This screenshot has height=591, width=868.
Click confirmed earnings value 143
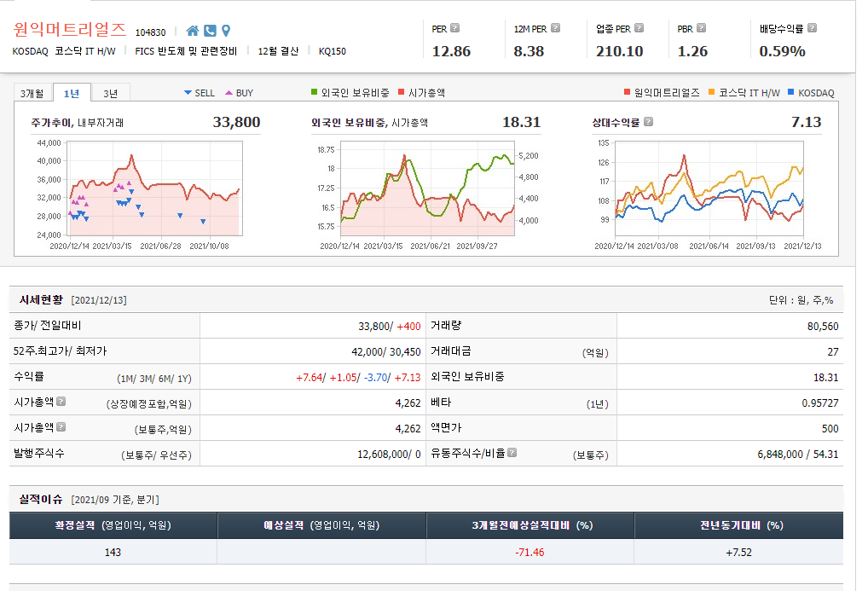(113, 553)
